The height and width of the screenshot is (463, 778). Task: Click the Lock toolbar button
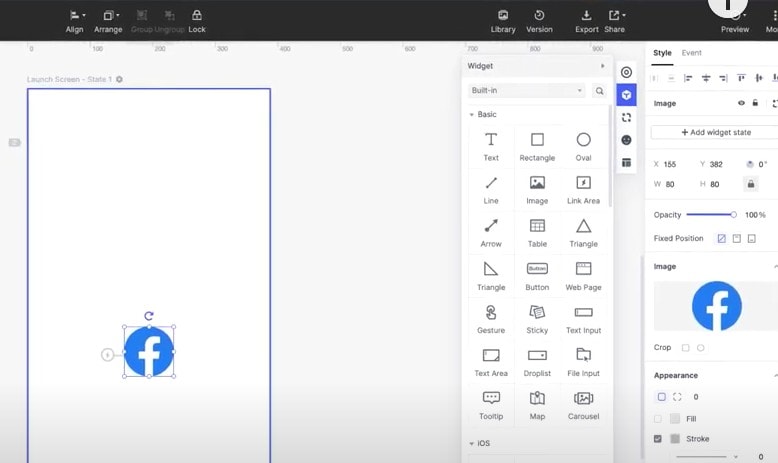pyautogui.click(x=197, y=22)
